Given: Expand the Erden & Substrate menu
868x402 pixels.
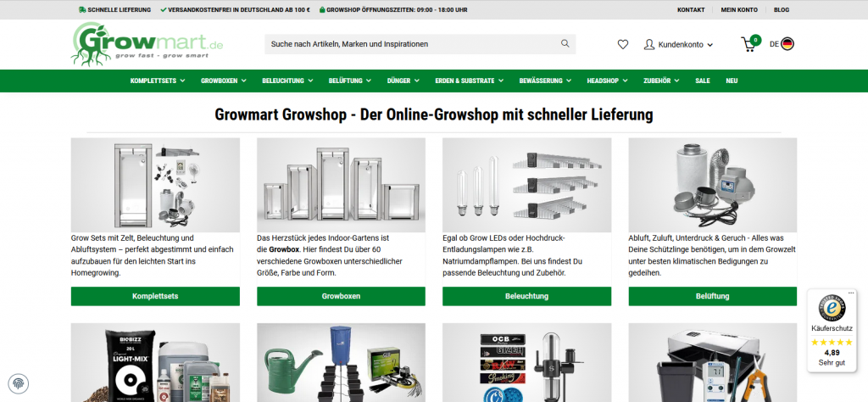Looking at the screenshot, I should coord(470,81).
